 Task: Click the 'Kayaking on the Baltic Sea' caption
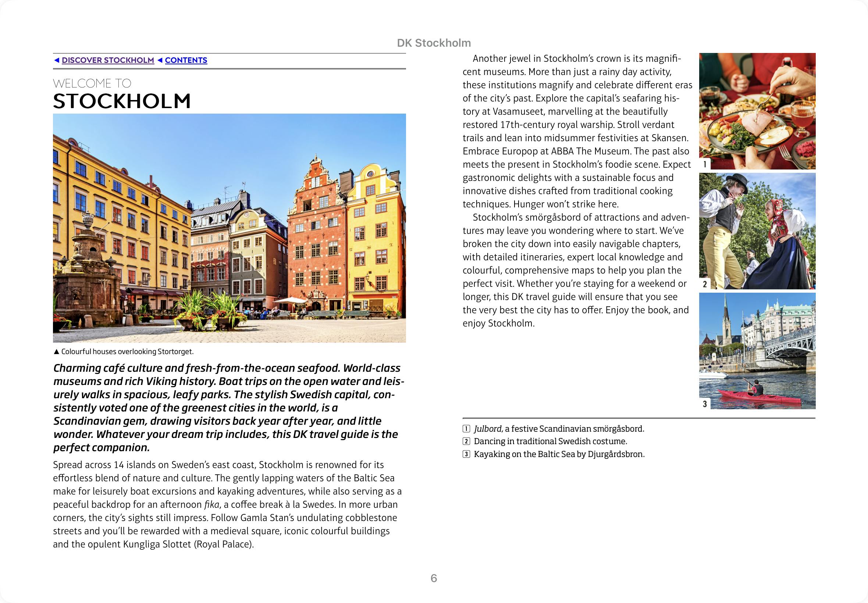559,454
